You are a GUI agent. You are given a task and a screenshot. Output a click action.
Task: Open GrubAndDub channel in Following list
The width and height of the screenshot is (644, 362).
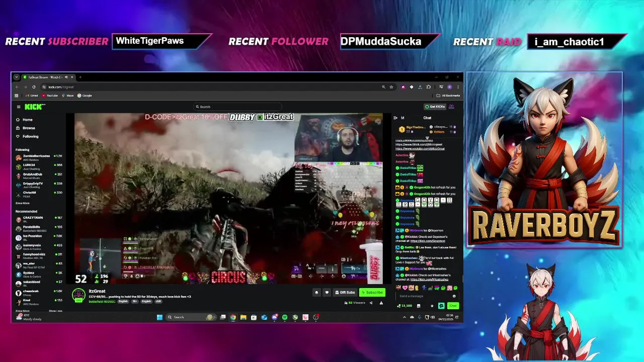pos(39,175)
